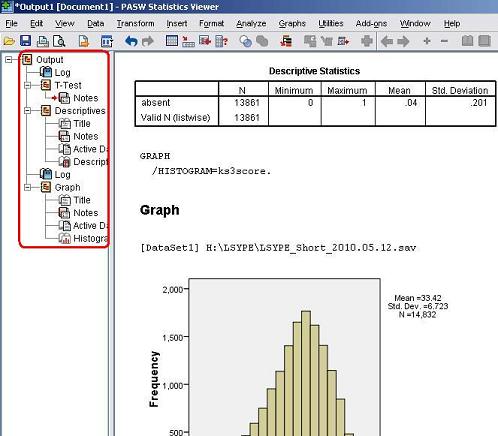
Task: Click the Demote right arrow icon
Action: tap(403, 41)
